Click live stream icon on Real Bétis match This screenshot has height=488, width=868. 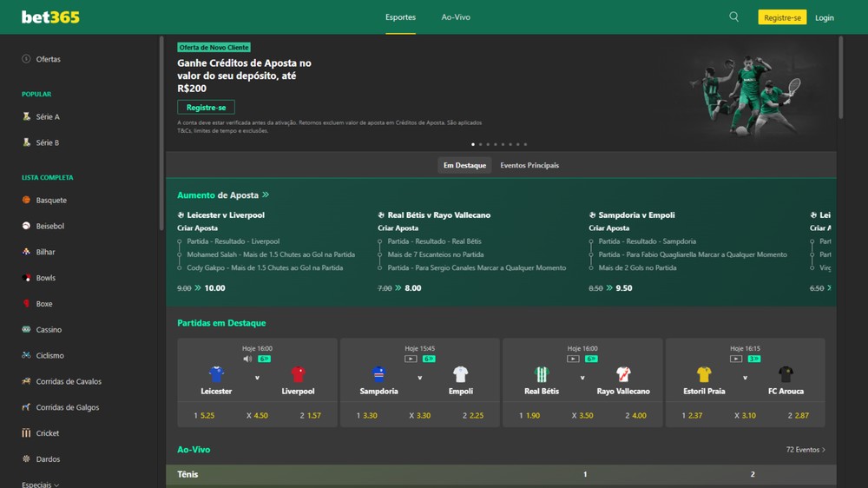574,359
